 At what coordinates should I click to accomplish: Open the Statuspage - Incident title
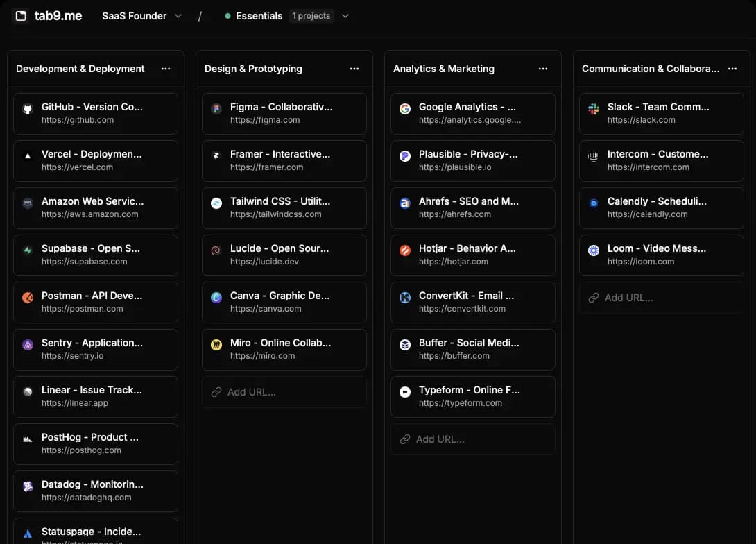(91, 532)
